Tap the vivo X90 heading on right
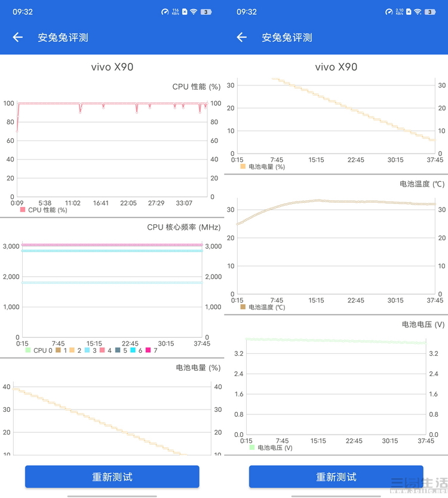The image size is (448, 498). click(336, 67)
